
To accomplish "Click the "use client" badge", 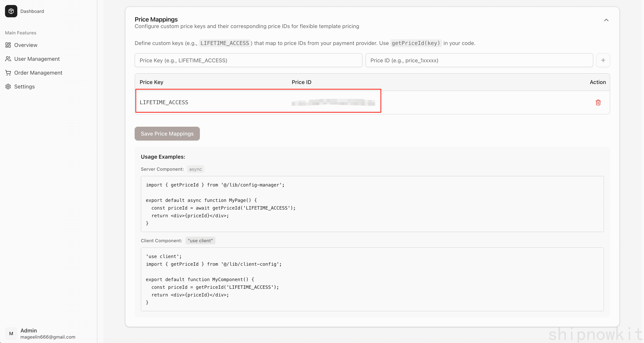I will coord(200,240).
